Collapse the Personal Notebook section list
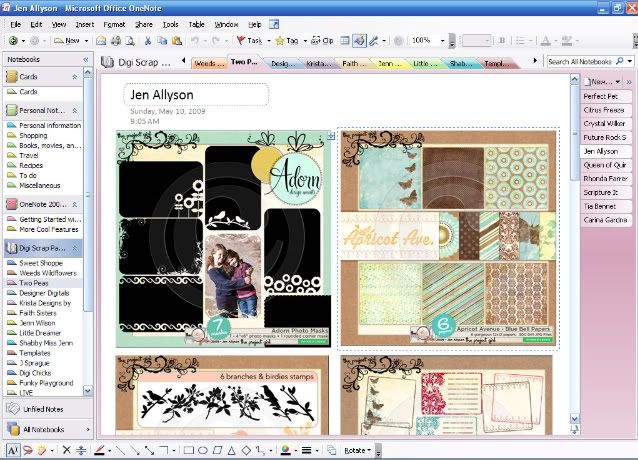This screenshot has width=638, height=460. pyautogui.click(x=75, y=110)
